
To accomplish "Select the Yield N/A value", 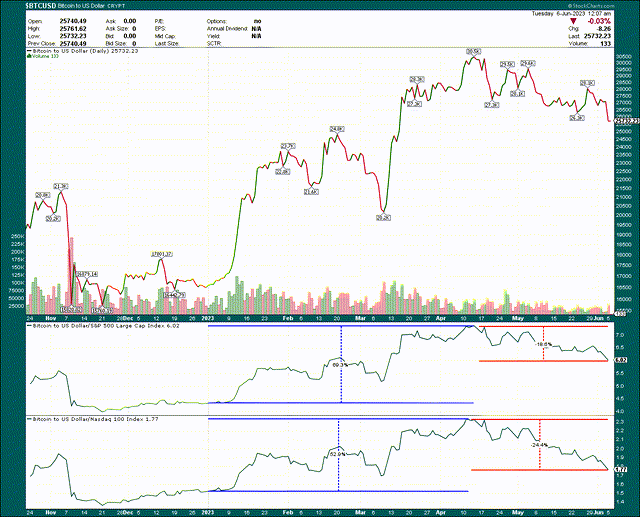I will [256, 36].
